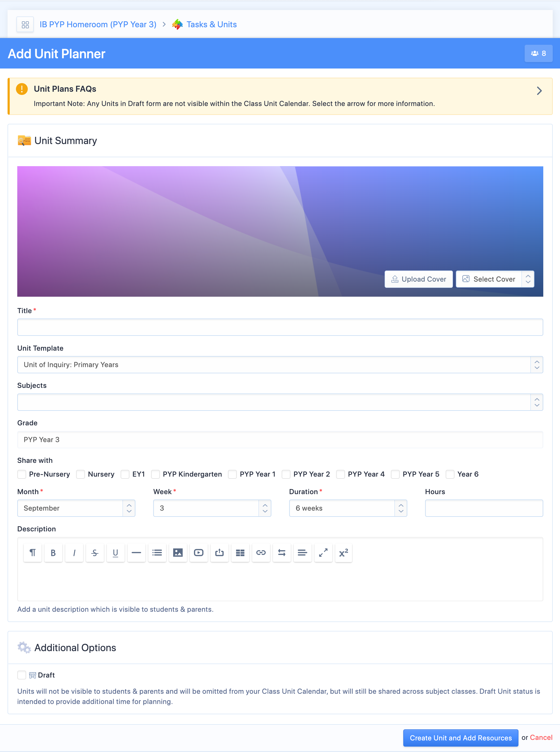This screenshot has width=560, height=752.
Task: Click the Unit Plans FAQs warning icon
Action: (x=22, y=89)
